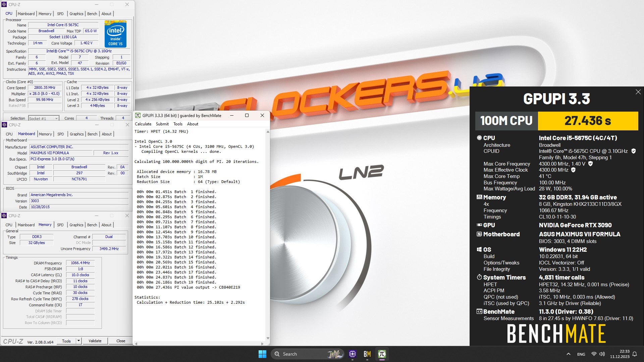The width and height of the screenshot is (644, 362).
Task: Click the PI value output CB840E219 line
Action: coord(189,287)
